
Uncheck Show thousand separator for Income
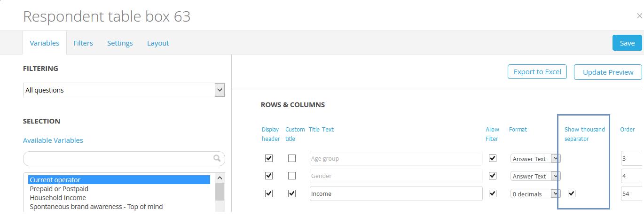pyautogui.click(x=572, y=193)
